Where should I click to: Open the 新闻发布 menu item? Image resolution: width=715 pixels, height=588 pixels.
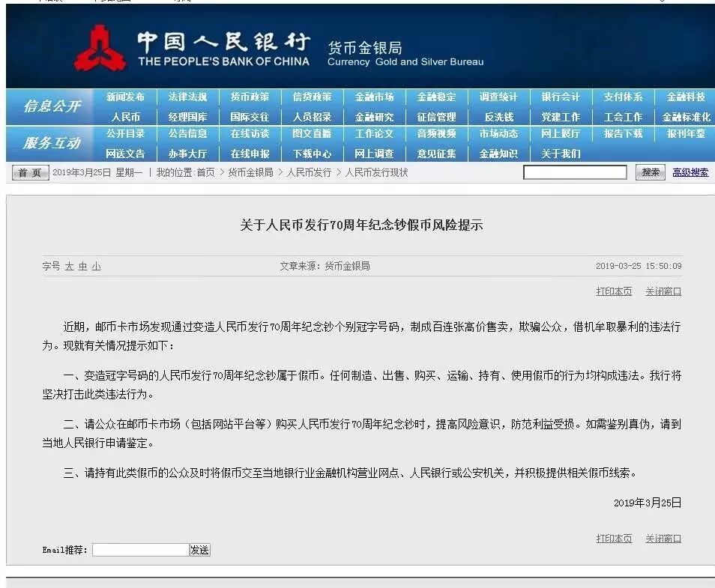125,97
